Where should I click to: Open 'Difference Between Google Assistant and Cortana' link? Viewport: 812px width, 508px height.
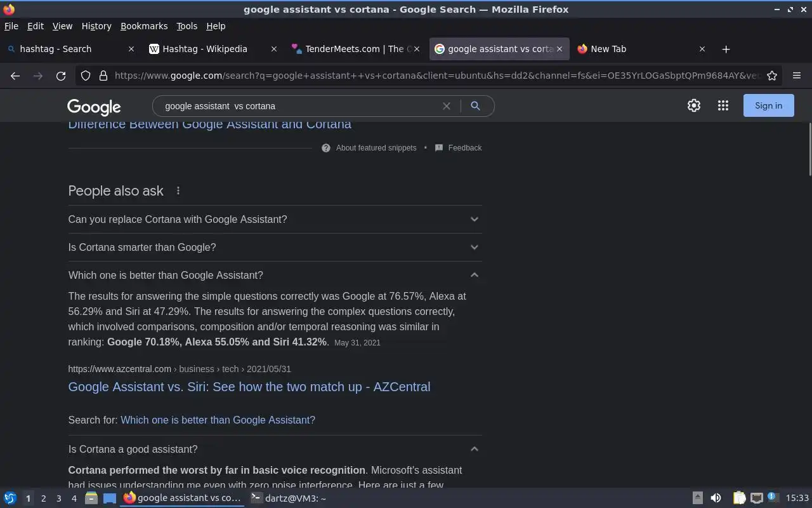pos(210,124)
